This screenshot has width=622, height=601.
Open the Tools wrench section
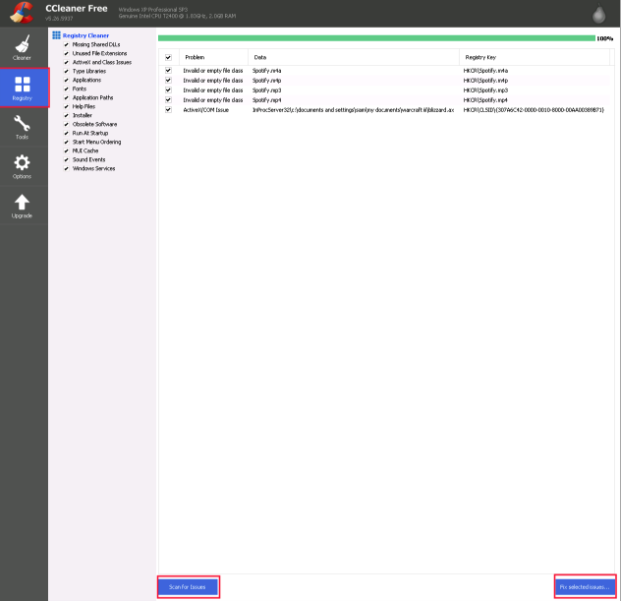click(x=22, y=127)
